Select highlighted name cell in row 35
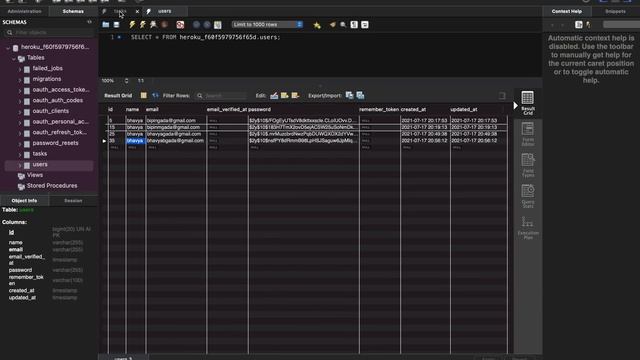640x360 pixels. pyautogui.click(x=136, y=141)
